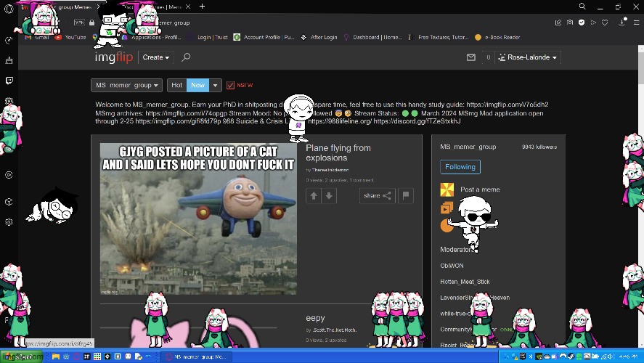Flag the Plane flying from explosions meme
644x363 pixels.
point(405,196)
